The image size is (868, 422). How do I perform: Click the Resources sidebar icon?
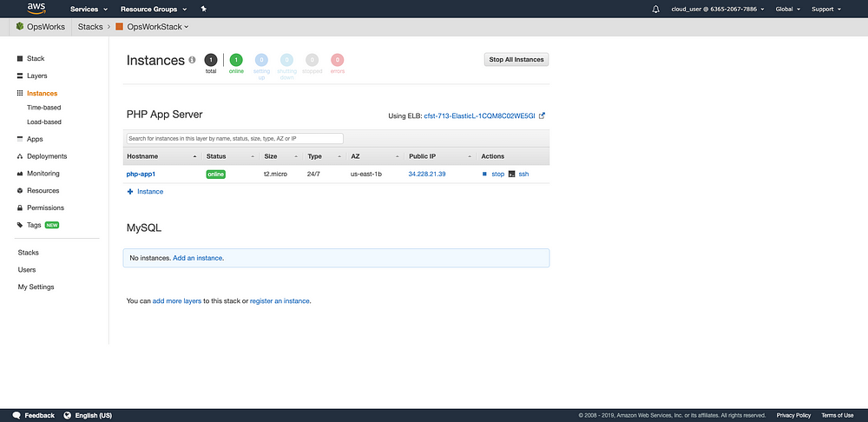point(20,190)
